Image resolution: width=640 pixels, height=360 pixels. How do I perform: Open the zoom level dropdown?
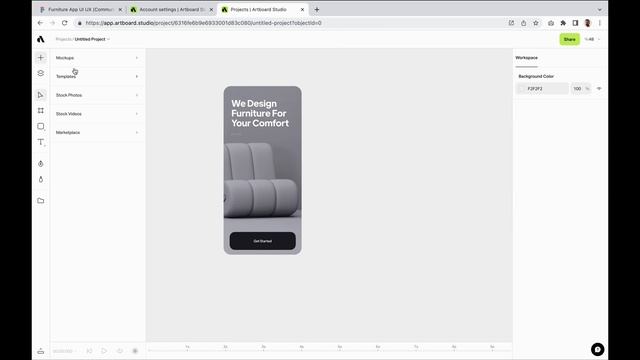592,39
